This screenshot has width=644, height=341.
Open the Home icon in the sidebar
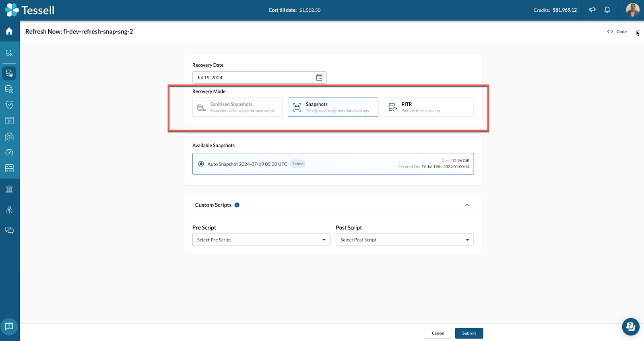point(9,31)
